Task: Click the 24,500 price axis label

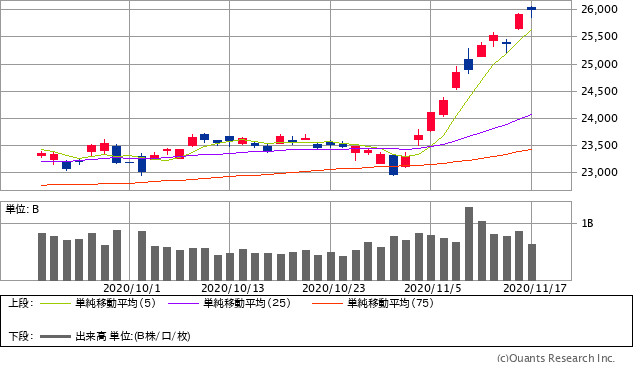Action: tap(599, 91)
